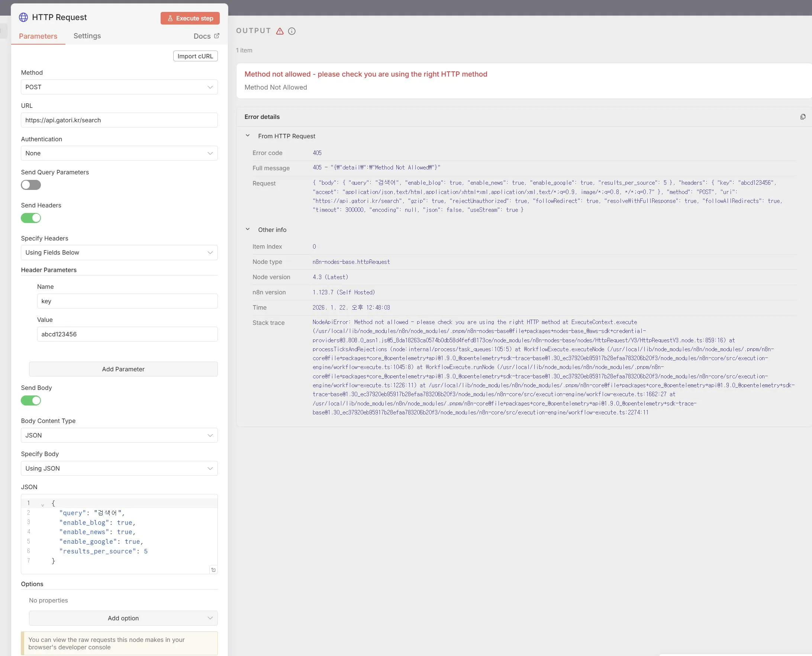Toggle fold arrow on JSON line 1
Screen dimensions: 812x656
(x=42, y=505)
